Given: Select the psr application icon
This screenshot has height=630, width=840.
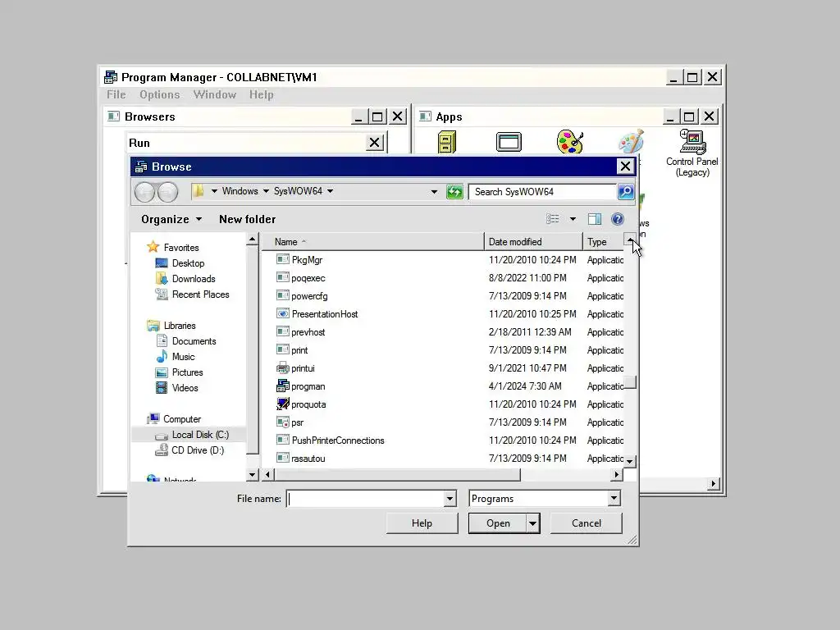Looking at the screenshot, I should (x=283, y=422).
